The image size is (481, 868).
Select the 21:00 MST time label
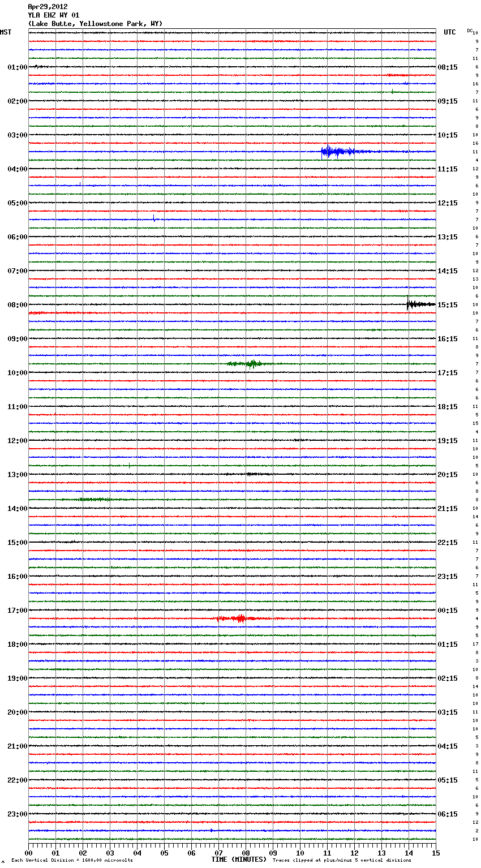(17, 746)
